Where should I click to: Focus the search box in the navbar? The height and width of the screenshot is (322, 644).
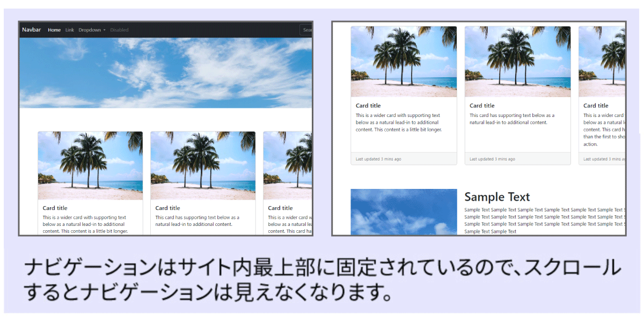pyautogui.click(x=306, y=30)
